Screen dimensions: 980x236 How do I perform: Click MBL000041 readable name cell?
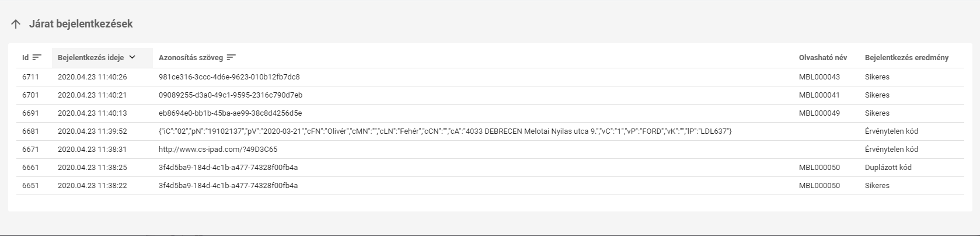coord(819,95)
